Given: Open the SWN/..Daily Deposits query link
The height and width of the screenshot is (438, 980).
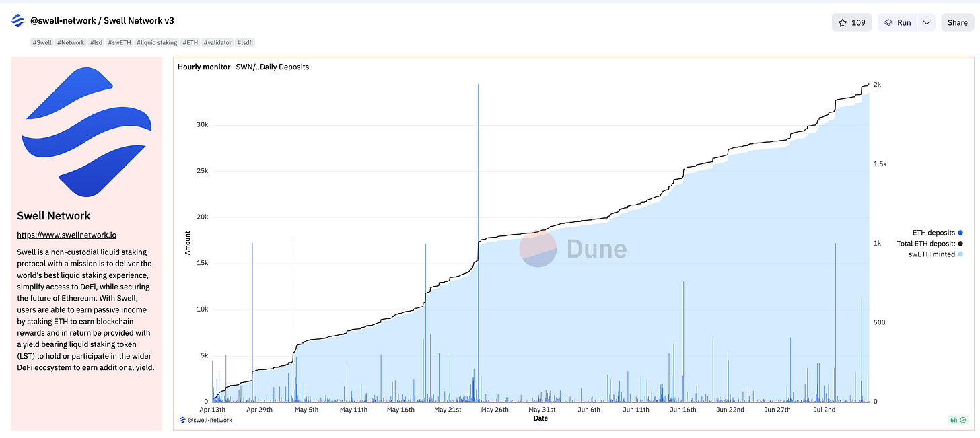Looking at the screenshot, I should point(273,67).
